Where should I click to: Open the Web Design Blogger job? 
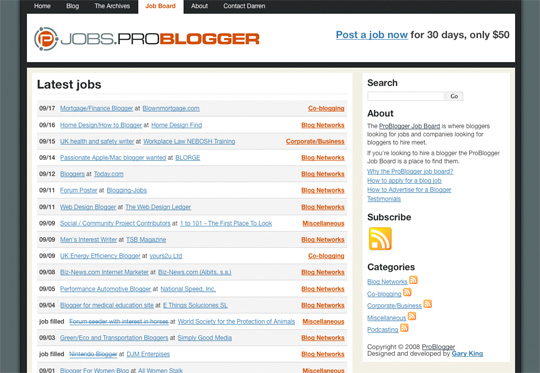tap(88, 207)
